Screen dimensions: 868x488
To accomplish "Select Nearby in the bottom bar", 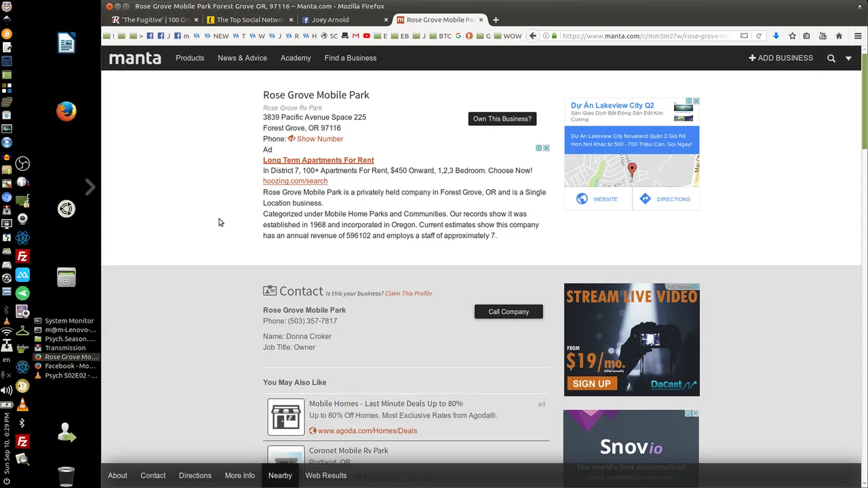I will (x=280, y=476).
